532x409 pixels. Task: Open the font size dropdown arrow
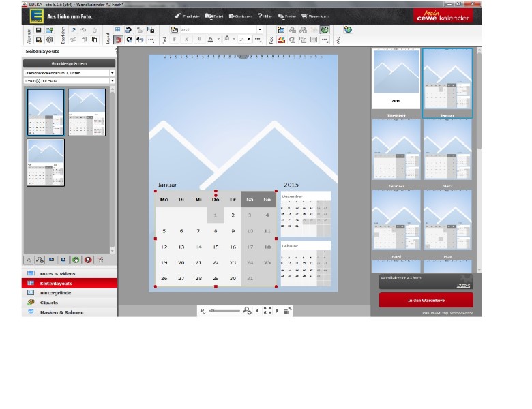tap(249, 40)
